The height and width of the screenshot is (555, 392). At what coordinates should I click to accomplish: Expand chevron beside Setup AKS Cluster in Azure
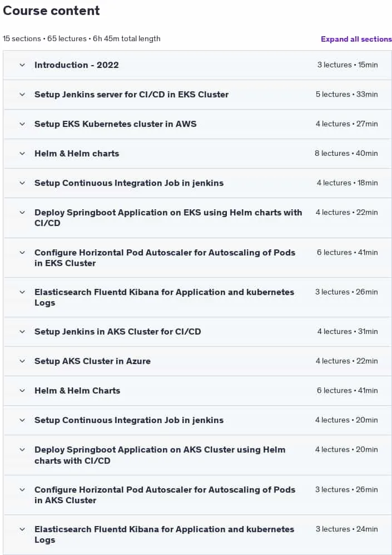coord(22,361)
